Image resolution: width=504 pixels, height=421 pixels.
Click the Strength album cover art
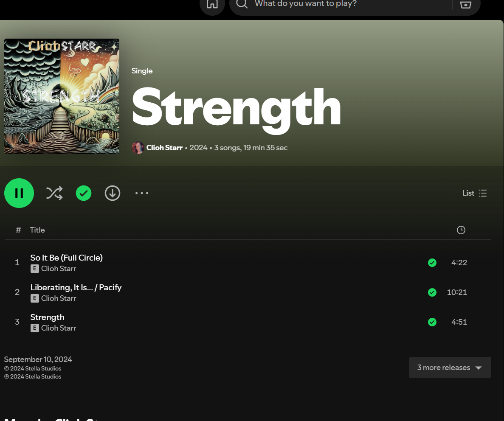(62, 96)
